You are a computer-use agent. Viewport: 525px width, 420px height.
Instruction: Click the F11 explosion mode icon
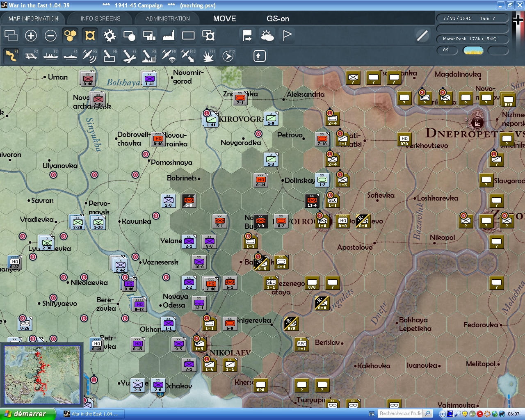[x=208, y=55]
